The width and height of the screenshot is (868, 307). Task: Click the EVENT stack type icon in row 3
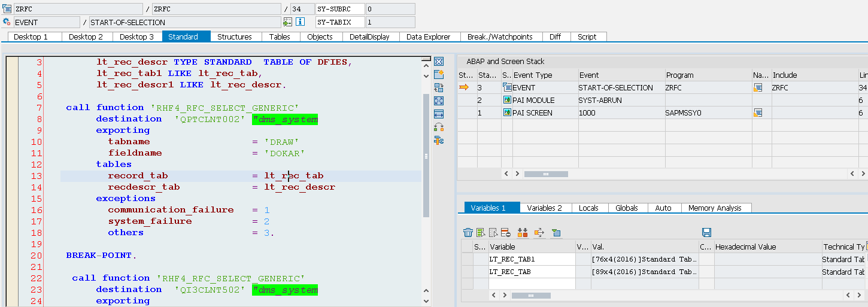[507, 87]
